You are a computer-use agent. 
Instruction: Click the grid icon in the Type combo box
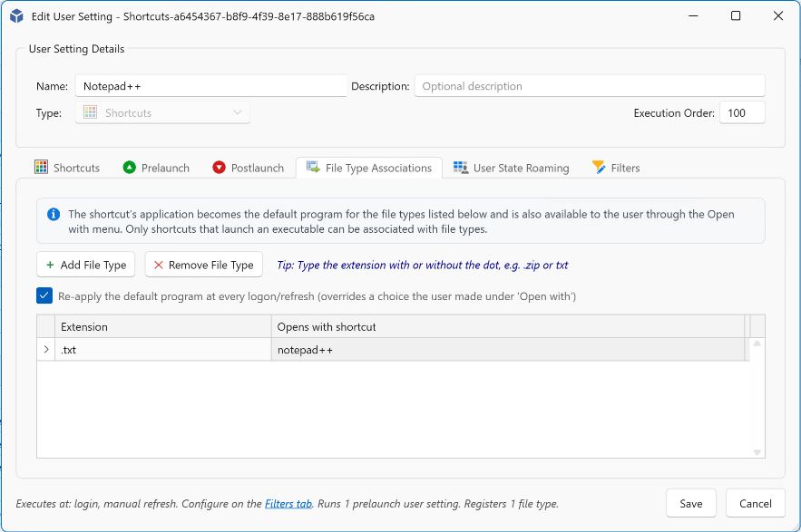pyautogui.click(x=91, y=112)
